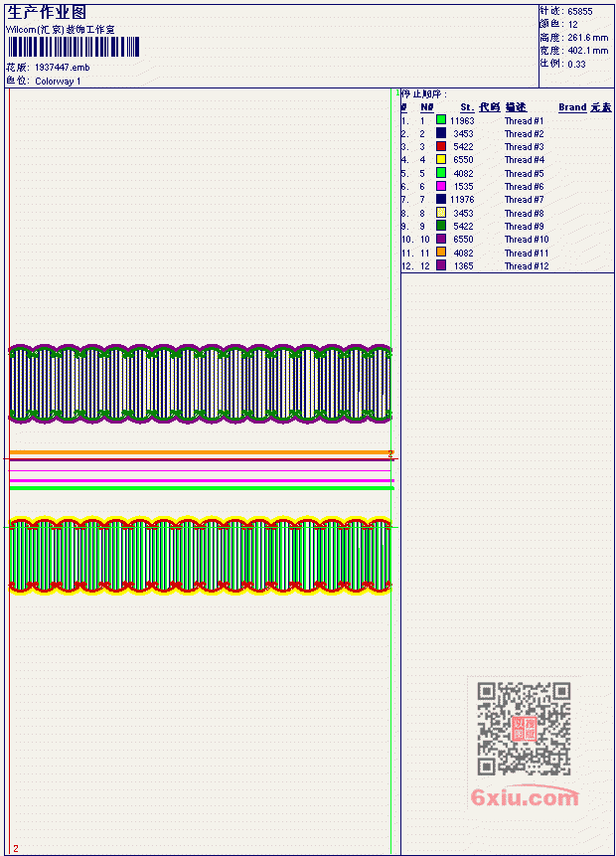Click the green swatch for Thread #1
616x856 pixels.
pos(441,119)
